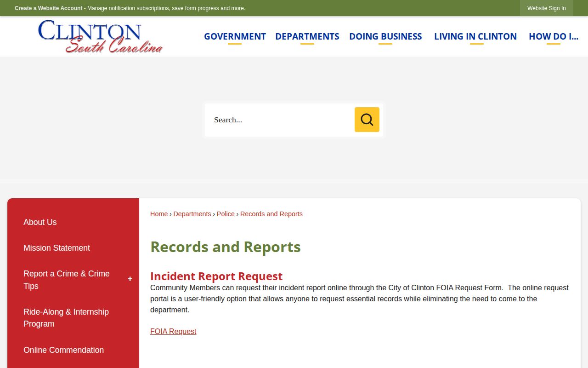The height and width of the screenshot is (368, 588).
Task: Go to Departments breadcrumb link
Action: [192, 214]
